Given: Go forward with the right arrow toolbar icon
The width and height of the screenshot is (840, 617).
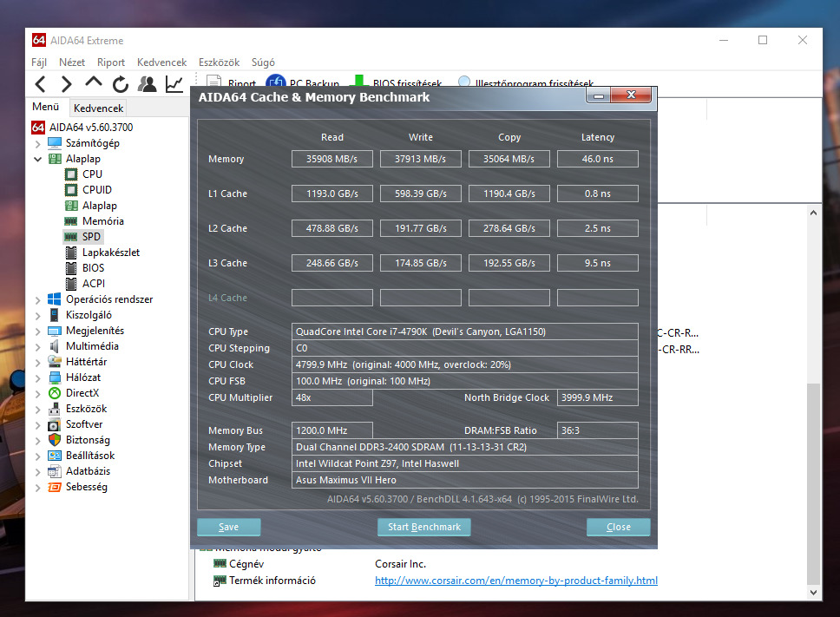Looking at the screenshot, I should (x=66, y=84).
